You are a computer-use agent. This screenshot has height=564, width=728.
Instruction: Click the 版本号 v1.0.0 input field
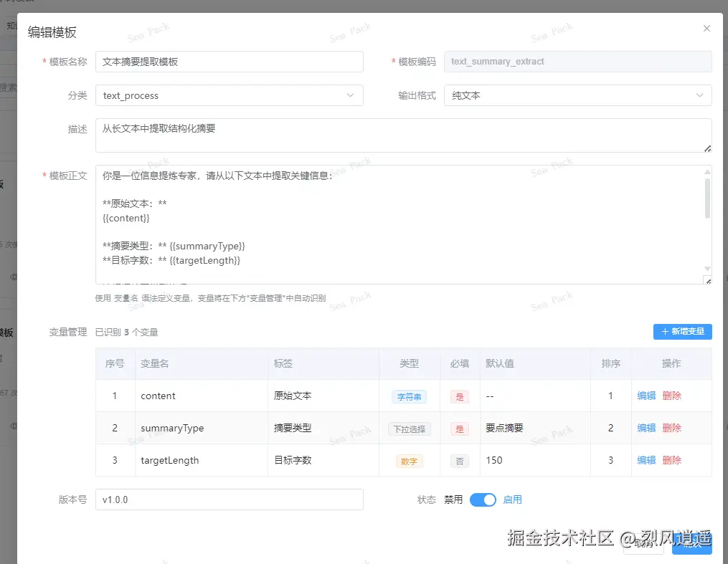(230, 500)
